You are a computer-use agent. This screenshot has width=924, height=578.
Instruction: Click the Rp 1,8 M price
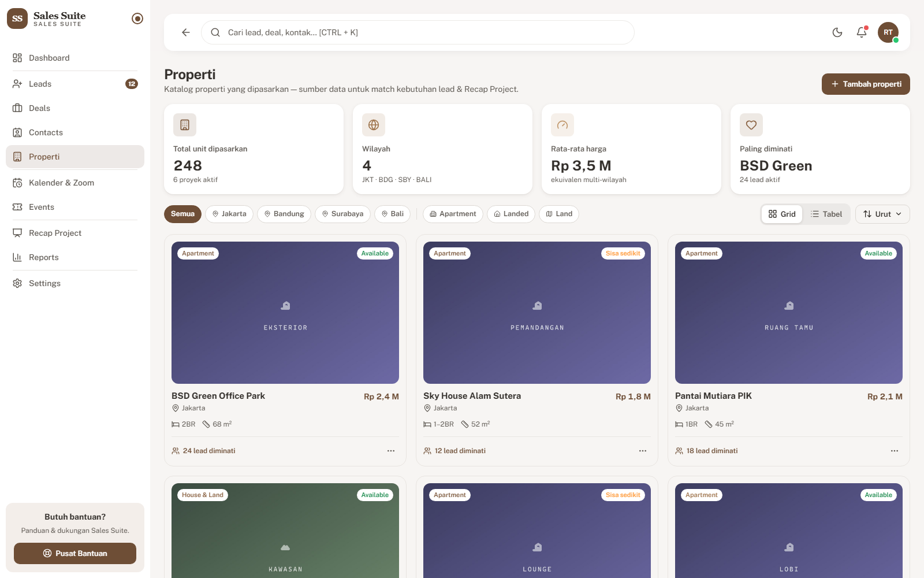point(633,397)
